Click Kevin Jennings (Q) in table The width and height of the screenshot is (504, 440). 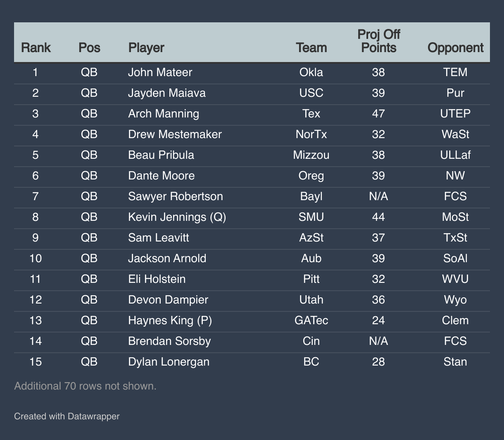177,217
